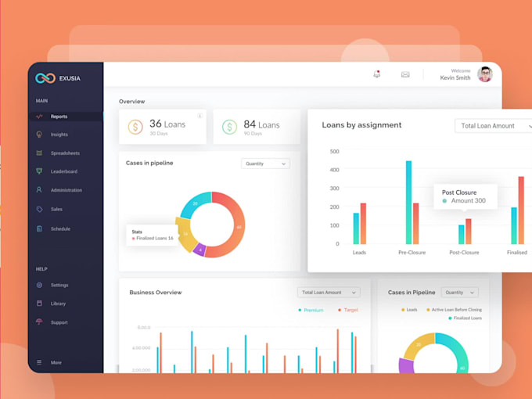Click the Overview heading text
Viewport: 532px width, 399px height.
(x=131, y=102)
